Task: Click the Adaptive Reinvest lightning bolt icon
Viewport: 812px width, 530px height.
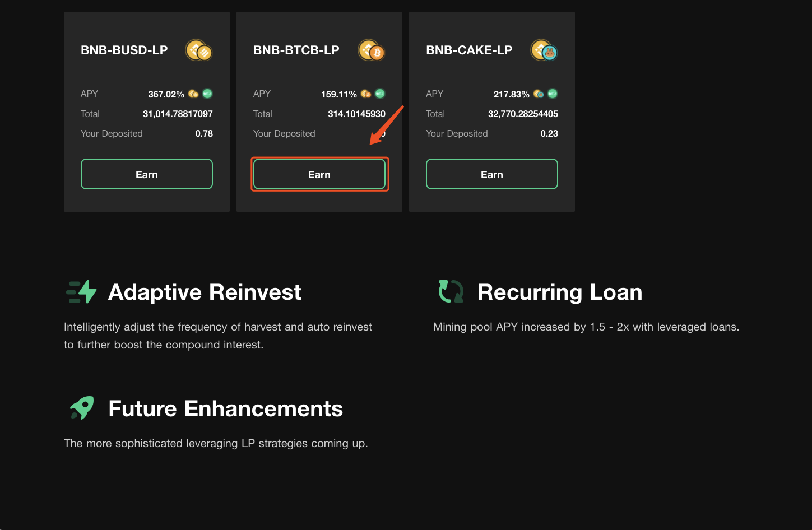Action: pyautogui.click(x=81, y=292)
